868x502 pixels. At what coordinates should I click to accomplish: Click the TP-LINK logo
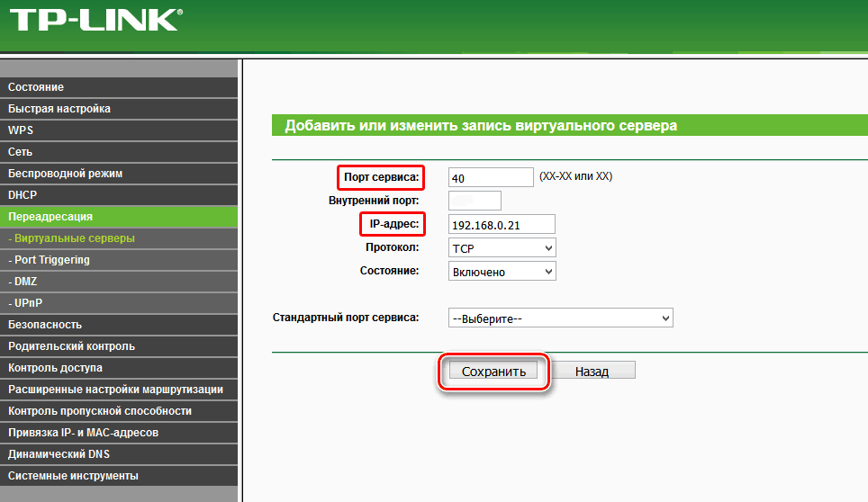[x=96, y=20]
